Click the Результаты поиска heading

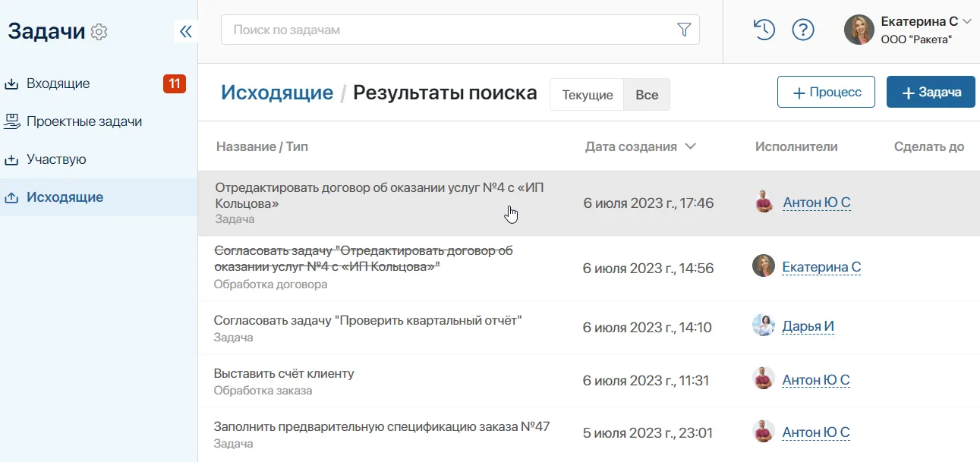point(446,93)
